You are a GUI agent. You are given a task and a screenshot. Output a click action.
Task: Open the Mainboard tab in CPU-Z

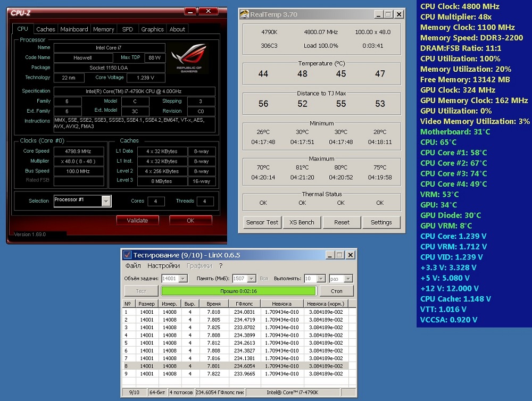pyautogui.click(x=74, y=29)
